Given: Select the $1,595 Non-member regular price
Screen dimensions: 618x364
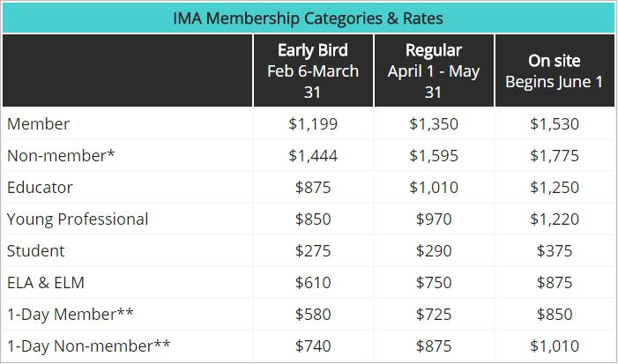Looking at the screenshot, I should coord(434,156).
